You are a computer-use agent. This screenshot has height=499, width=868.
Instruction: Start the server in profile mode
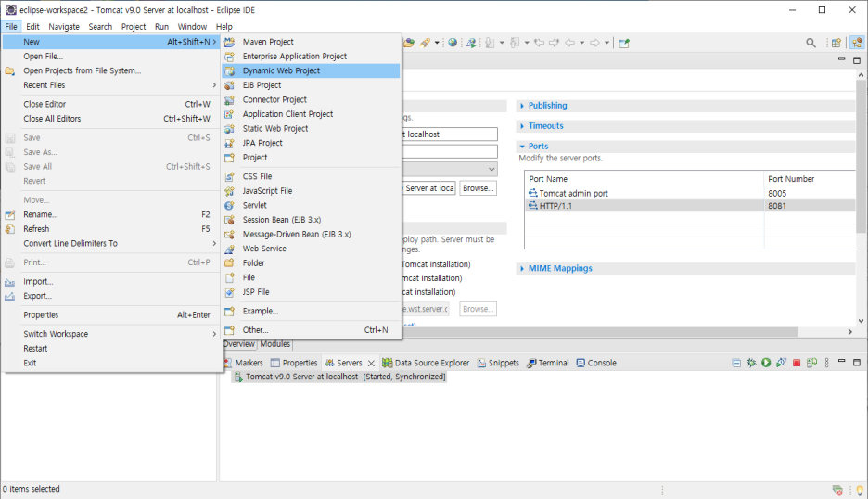coord(781,363)
